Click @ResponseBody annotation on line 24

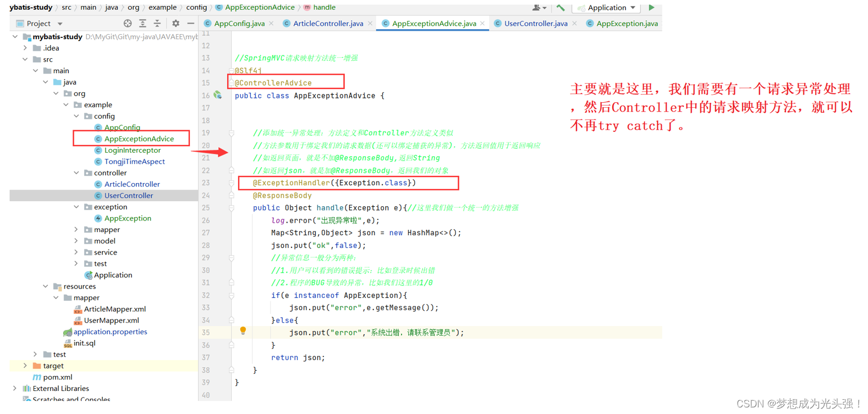(282, 196)
